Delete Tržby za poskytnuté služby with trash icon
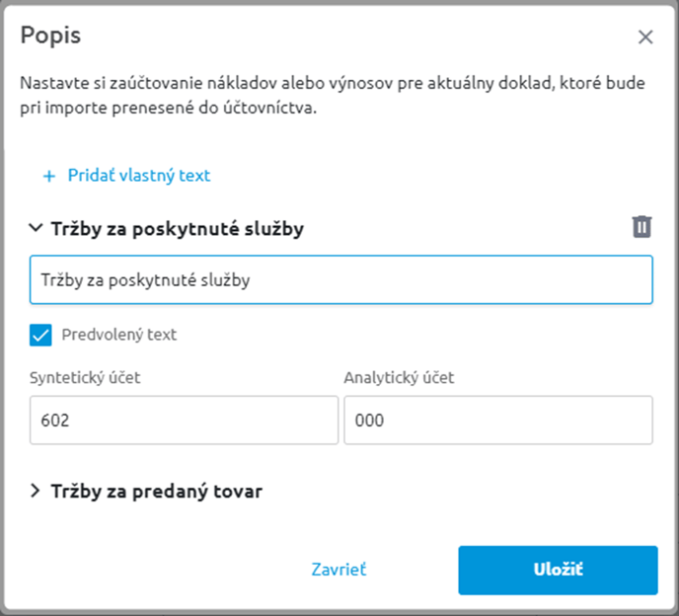Image resolution: width=679 pixels, height=616 pixels. point(641,227)
